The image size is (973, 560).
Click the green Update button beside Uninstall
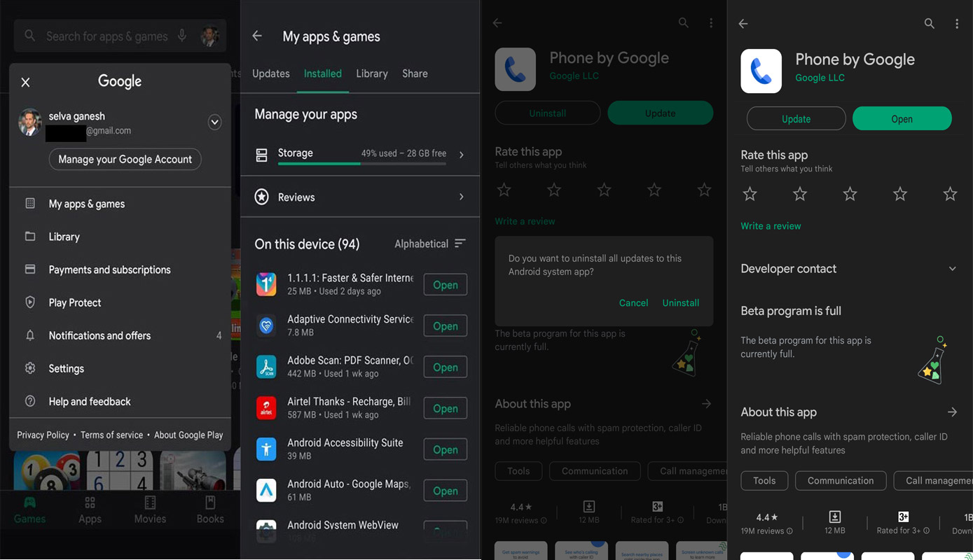661,113
